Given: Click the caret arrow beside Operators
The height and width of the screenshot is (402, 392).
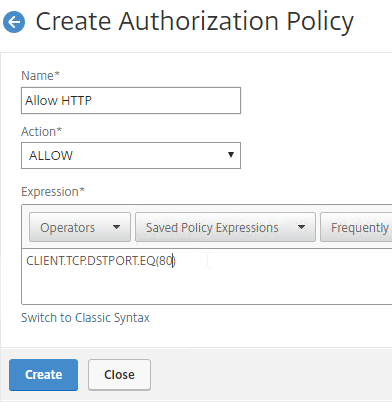Looking at the screenshot, I should pyautogui.click(x=116, y=227).
